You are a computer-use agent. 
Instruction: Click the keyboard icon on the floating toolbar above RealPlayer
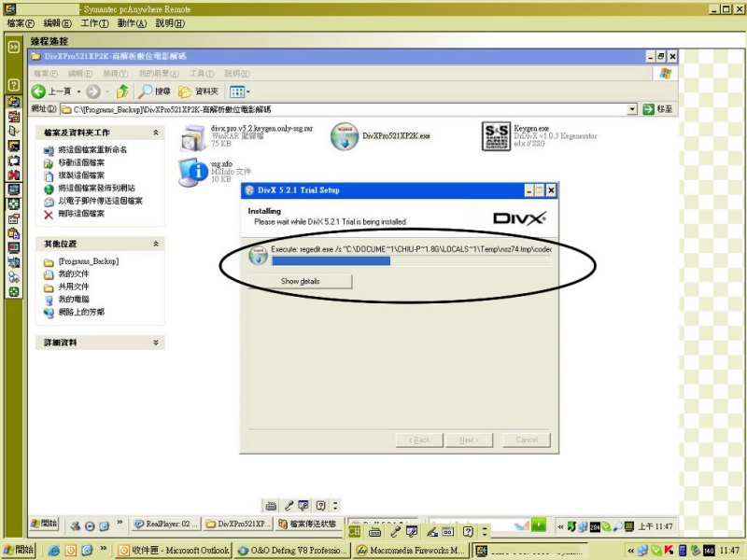(271, 505)
